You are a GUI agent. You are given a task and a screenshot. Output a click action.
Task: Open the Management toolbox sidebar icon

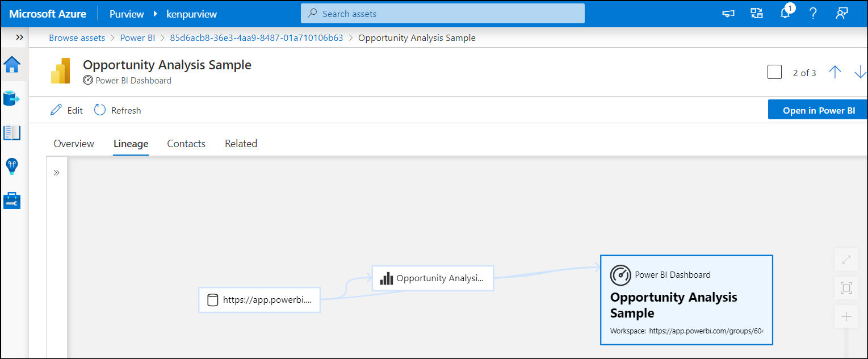click(x=12, y=201)
